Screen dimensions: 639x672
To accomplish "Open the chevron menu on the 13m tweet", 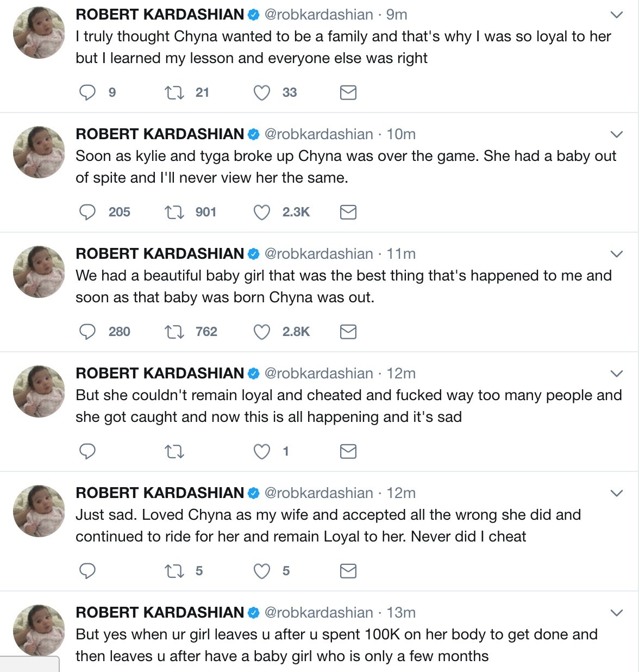I will pos(616,613).
